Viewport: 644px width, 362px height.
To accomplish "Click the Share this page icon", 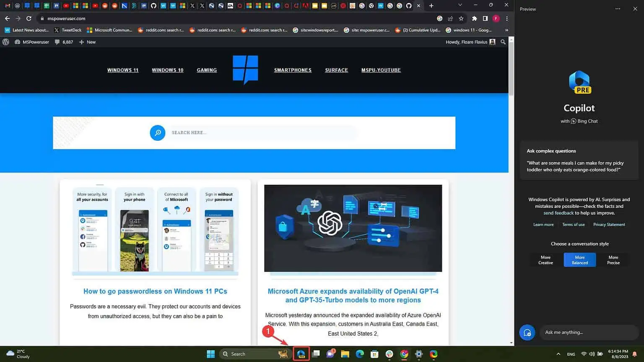I will click(x=450, y=18).
